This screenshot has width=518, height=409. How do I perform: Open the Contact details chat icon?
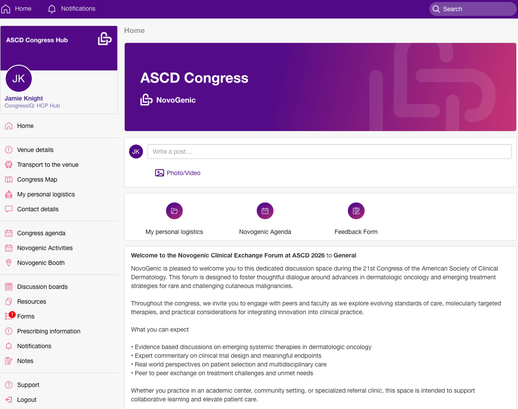[x=9, y=209]
